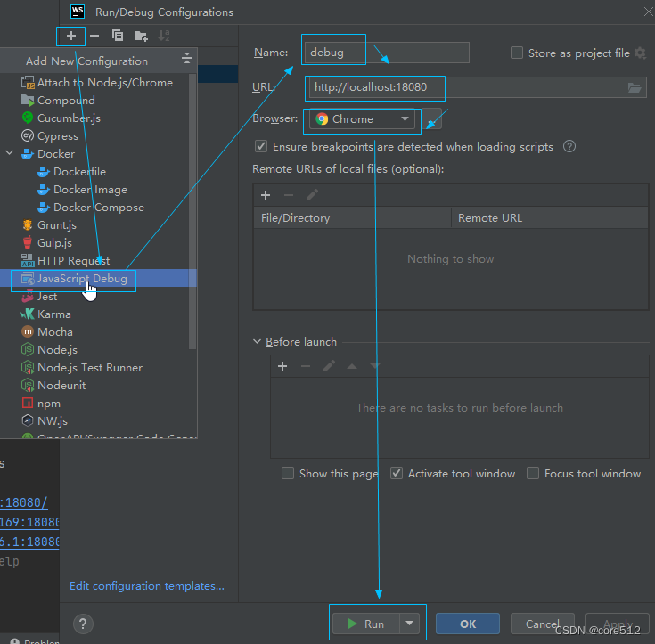655x644 pixels.
Task: Click the minus icon in Before launch toolbar
Action: tap(306, 366)
